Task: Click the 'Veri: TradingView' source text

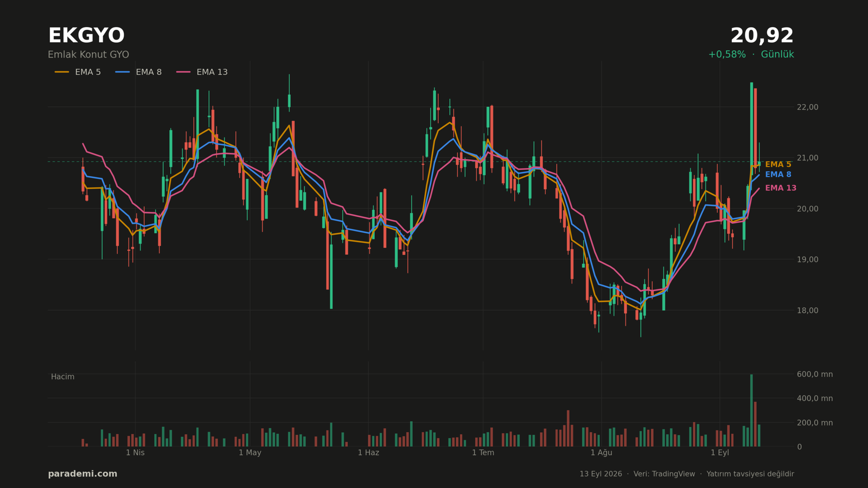Action: coord(664,474)
